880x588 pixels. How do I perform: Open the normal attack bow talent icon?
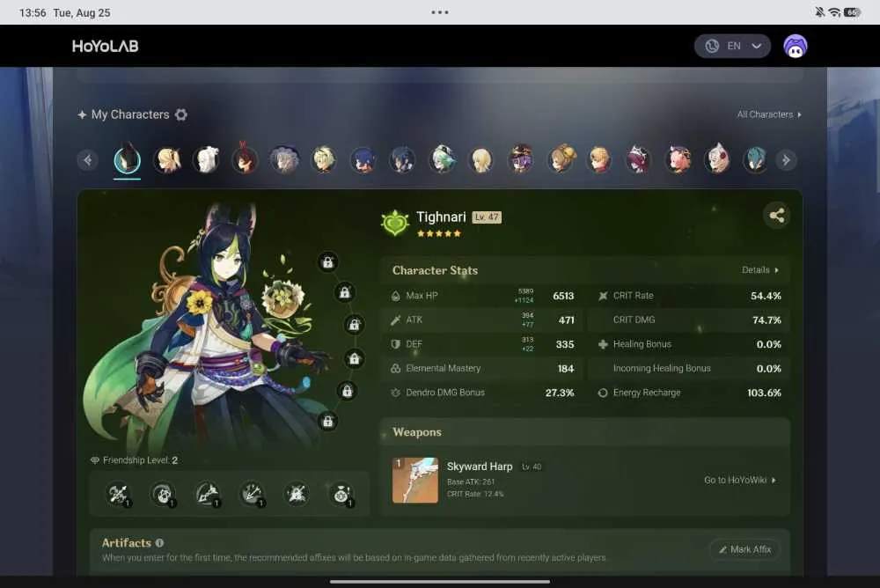(119, 494)
